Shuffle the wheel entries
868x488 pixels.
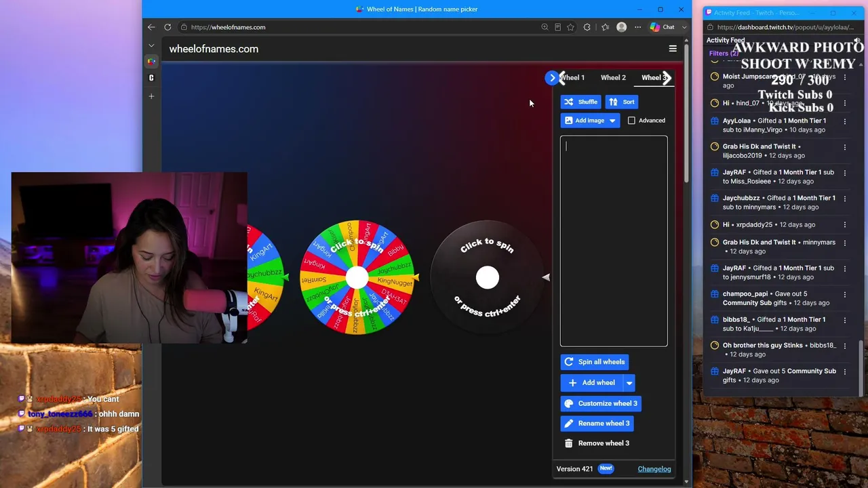click(580, 102)
